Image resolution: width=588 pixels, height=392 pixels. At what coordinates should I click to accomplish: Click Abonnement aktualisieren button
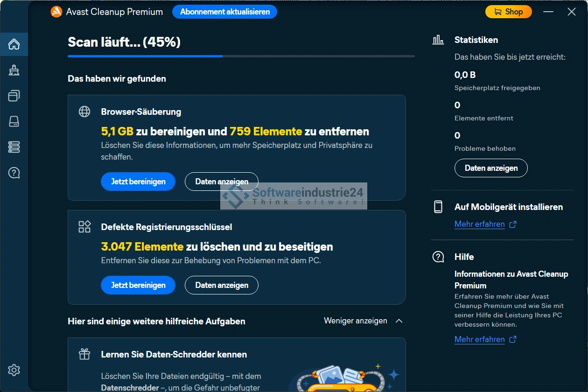pyautogui.click(x=224, y=12)
